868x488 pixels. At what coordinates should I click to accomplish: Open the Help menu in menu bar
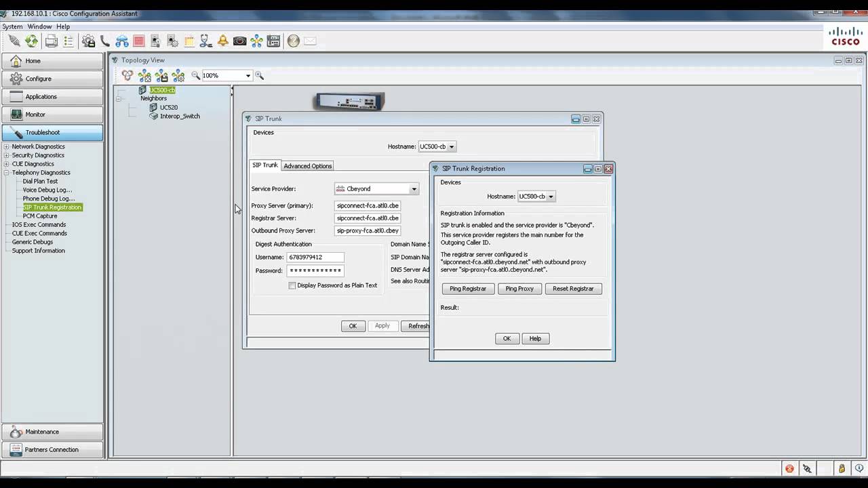pyautogui.click(x=63, y=26)
